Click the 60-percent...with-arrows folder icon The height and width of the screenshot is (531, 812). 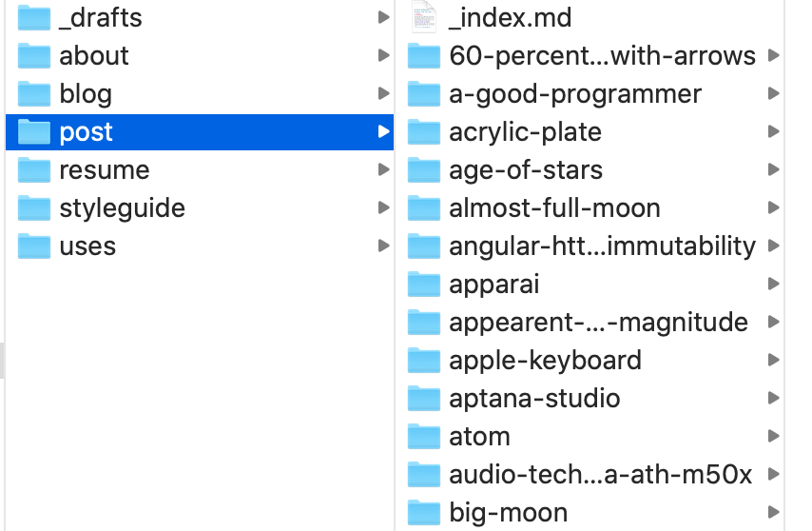pos(424,55)
